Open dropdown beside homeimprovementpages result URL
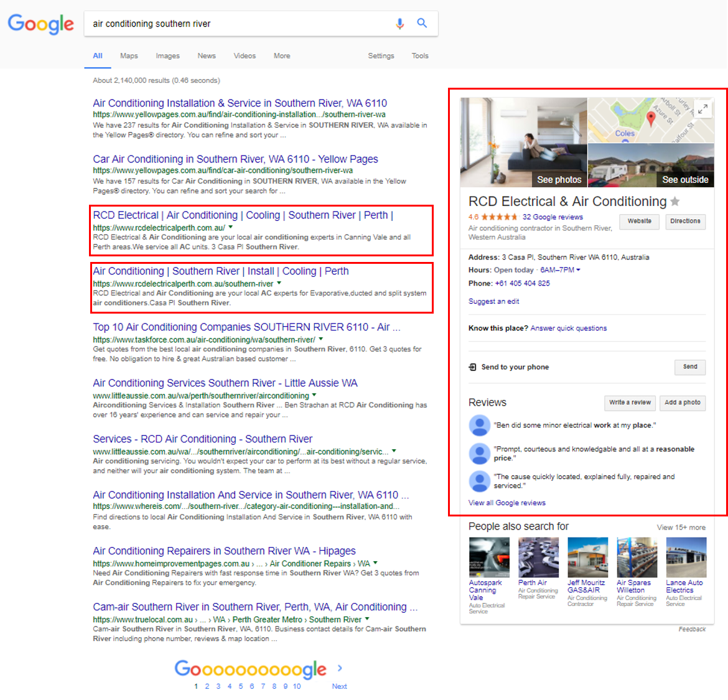Screen dimensions: 728x700 coord(376,563)
